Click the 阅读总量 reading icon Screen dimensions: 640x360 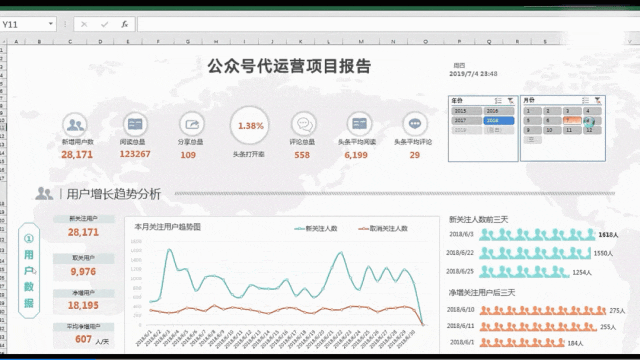[135, 124]
